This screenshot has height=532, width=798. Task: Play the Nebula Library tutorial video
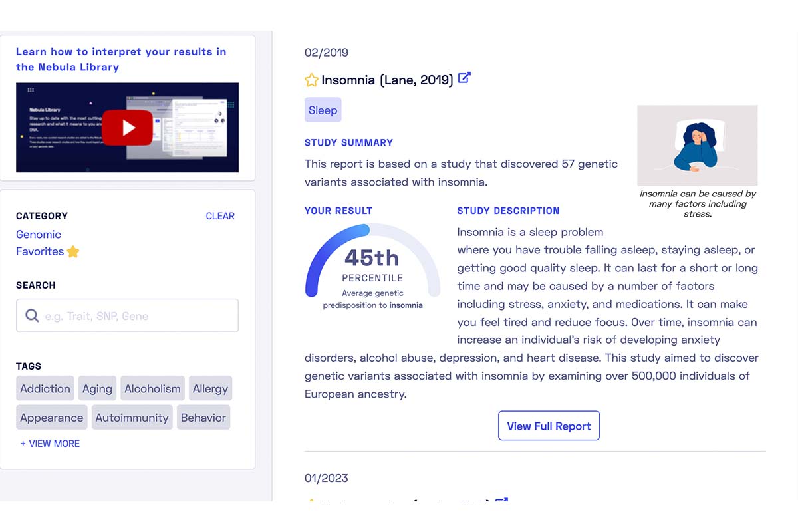click(x=128, y=128)
